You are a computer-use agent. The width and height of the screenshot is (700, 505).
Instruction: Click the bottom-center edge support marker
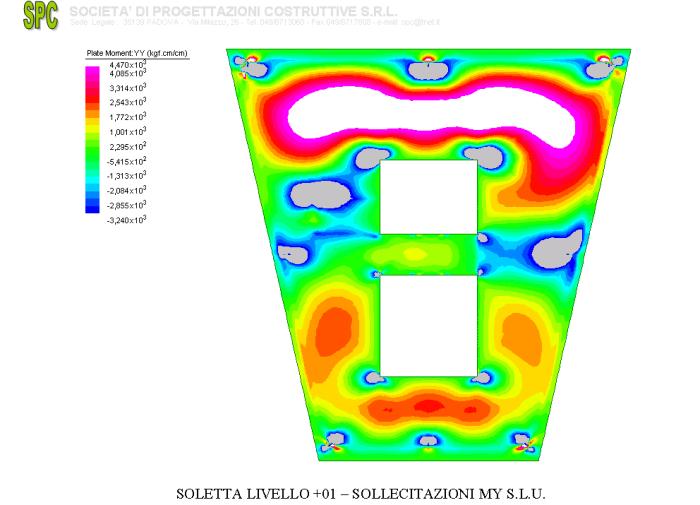coord(427,440)
